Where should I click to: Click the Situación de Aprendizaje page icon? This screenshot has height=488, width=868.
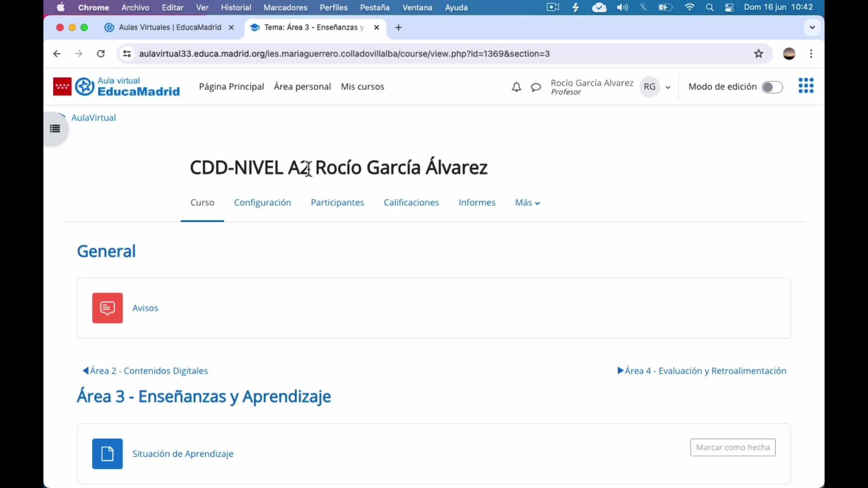coord(107,453)
